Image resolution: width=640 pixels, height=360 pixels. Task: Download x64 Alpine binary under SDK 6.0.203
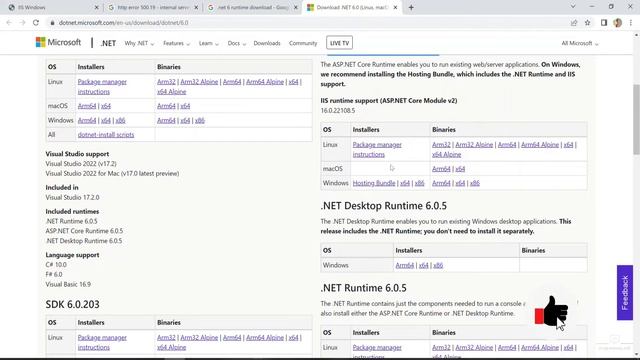pos(171,347)
